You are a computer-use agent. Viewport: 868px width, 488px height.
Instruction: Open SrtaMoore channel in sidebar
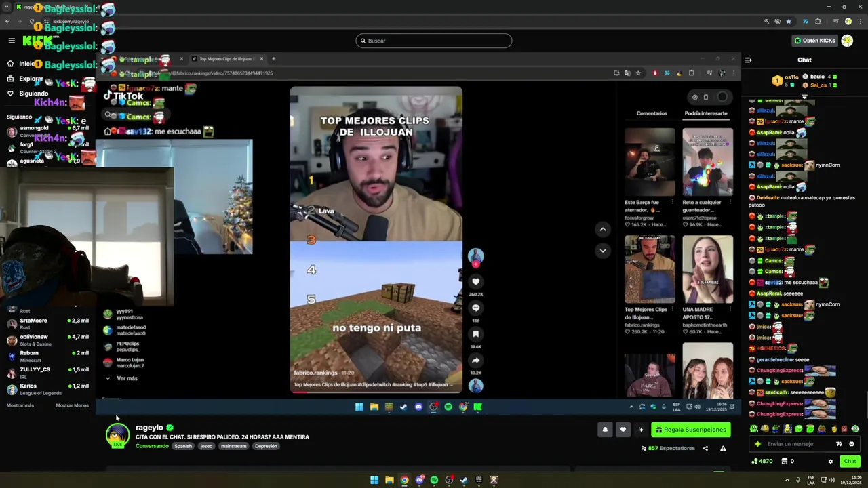[x=47, y=324]
